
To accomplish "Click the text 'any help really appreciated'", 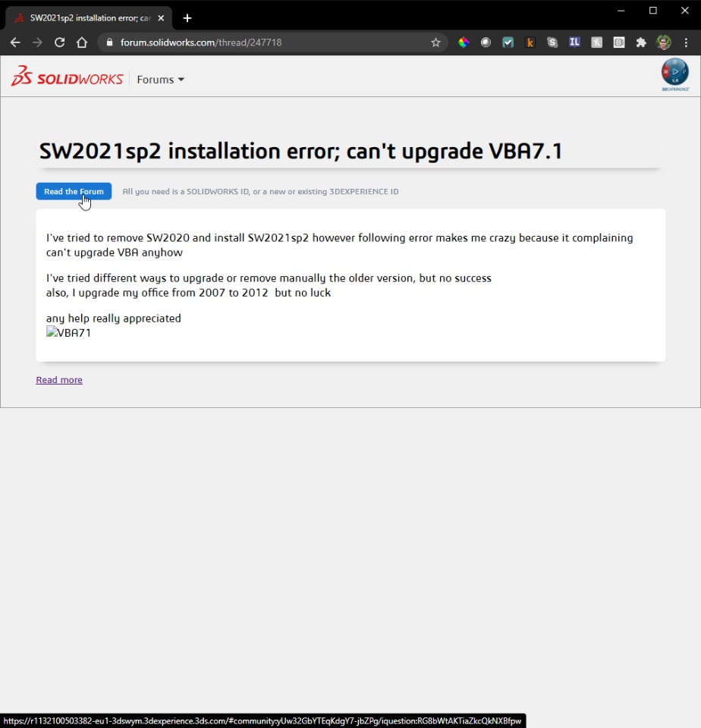I will (113, 318).
